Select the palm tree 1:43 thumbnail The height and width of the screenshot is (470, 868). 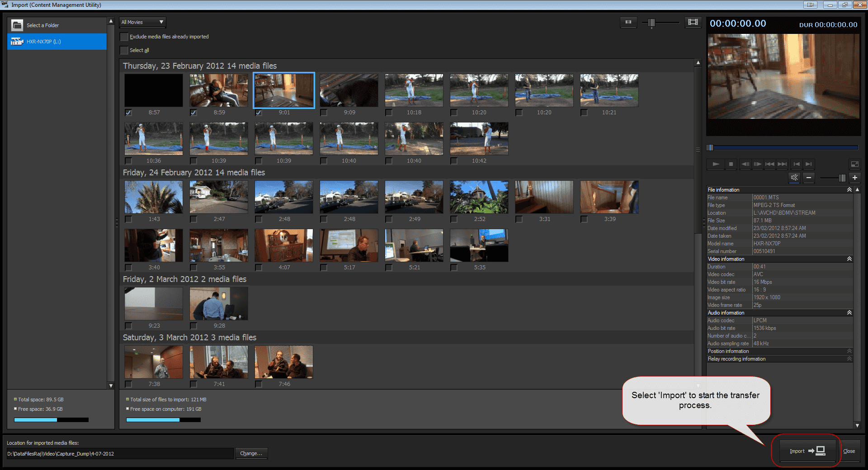154,197
